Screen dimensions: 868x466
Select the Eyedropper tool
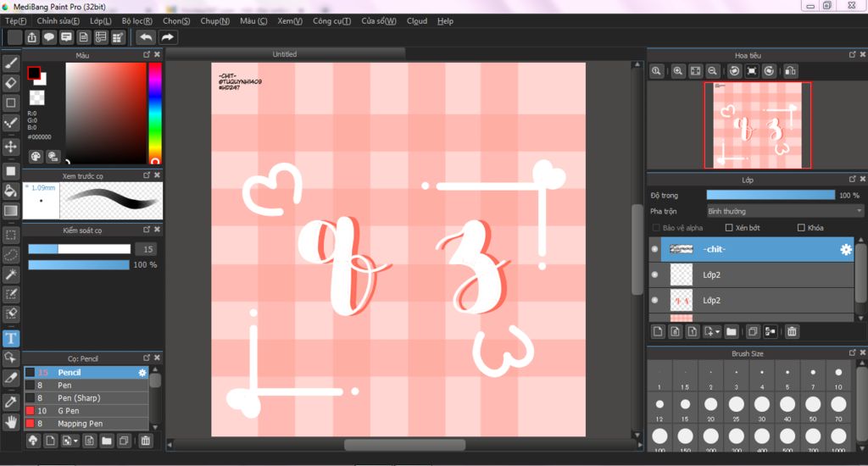pyautogui.click(x=10, y=402)
